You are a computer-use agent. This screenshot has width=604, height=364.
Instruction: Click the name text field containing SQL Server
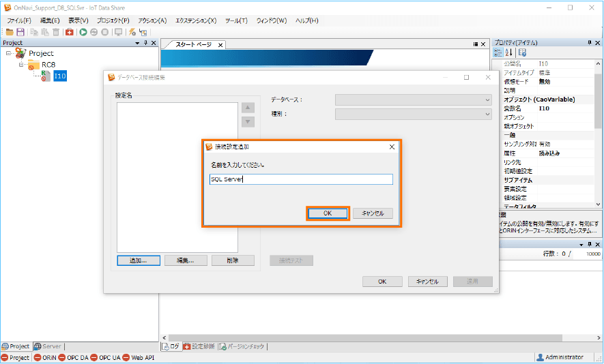tap(301, 179)
